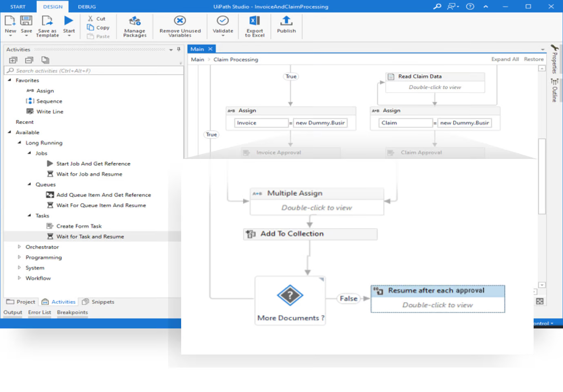
Task: Open the Outline side panel
Action: pyautogui.click(x=554, y=90)
